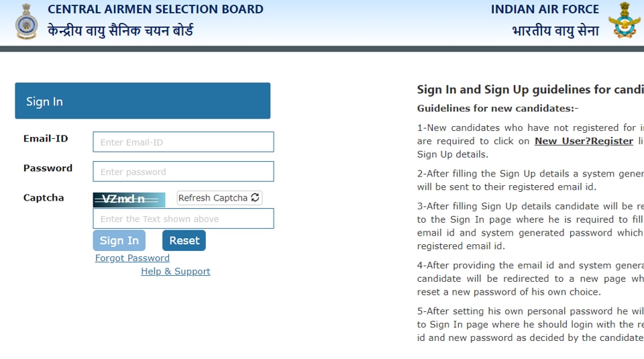Focus the Enter password input field
Image resolution: width=644 pixels, height=359 pixels.
tap(183, 172)
